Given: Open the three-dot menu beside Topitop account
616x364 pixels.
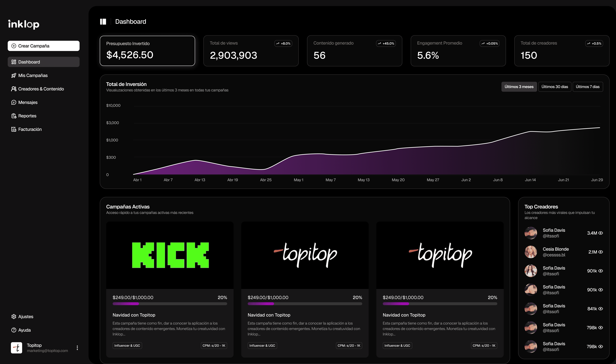Looking at the screenshot, I should (77, 348).
